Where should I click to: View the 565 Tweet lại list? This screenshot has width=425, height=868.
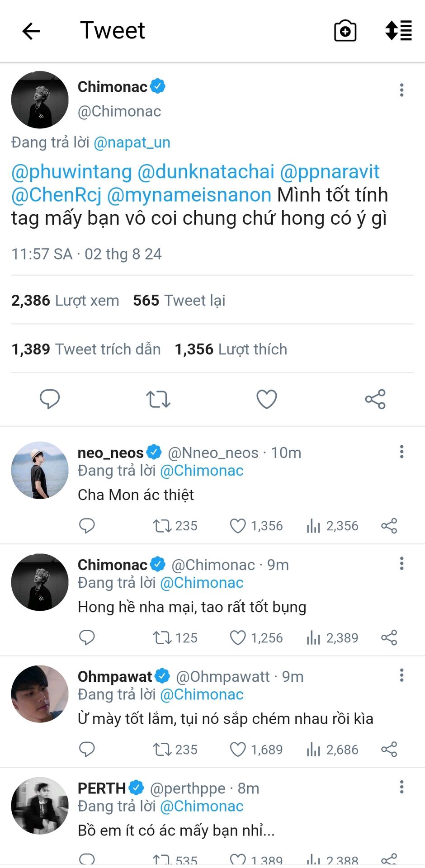click(x=179, y=301)
